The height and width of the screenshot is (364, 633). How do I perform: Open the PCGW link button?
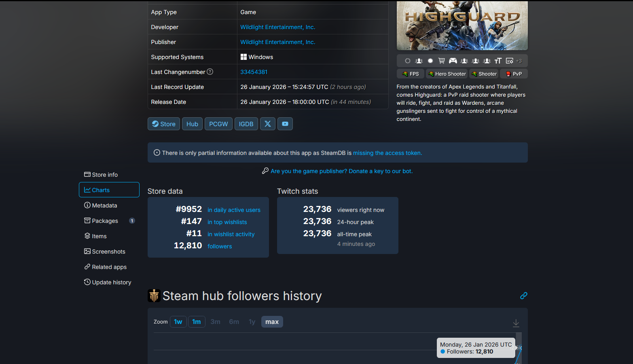coord(218,124)
